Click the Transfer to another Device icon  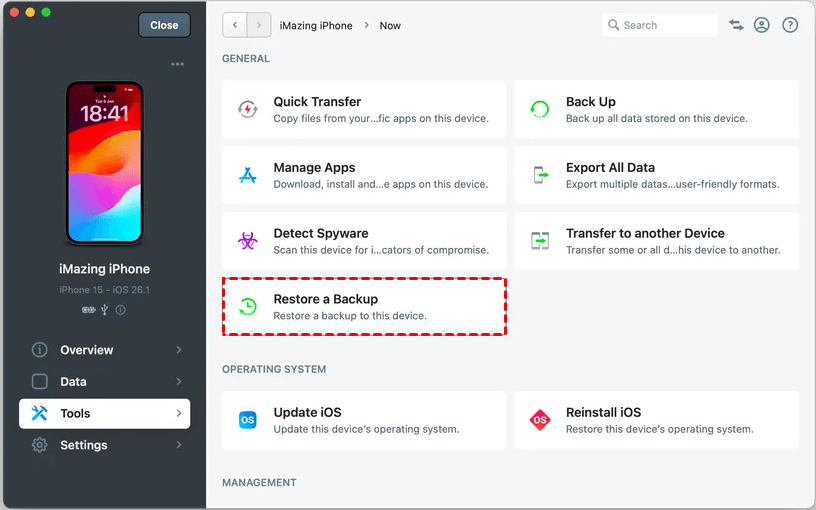(x=540, y=241)
